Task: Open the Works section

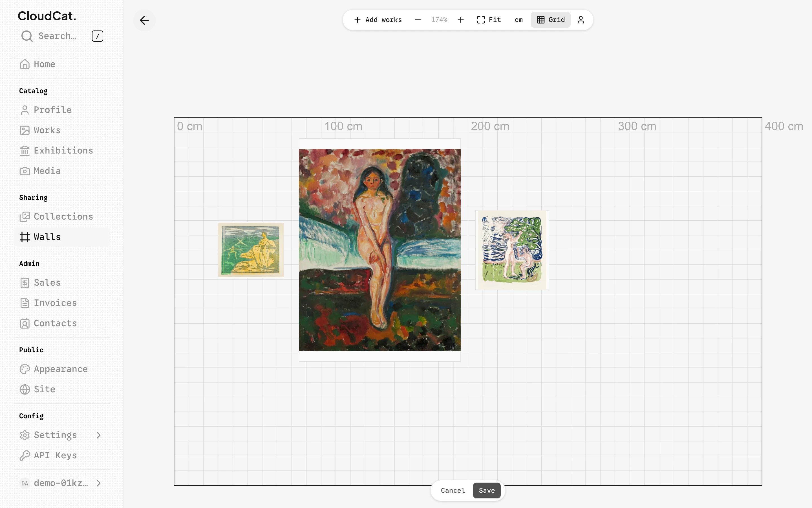Action: click(62, 130)
